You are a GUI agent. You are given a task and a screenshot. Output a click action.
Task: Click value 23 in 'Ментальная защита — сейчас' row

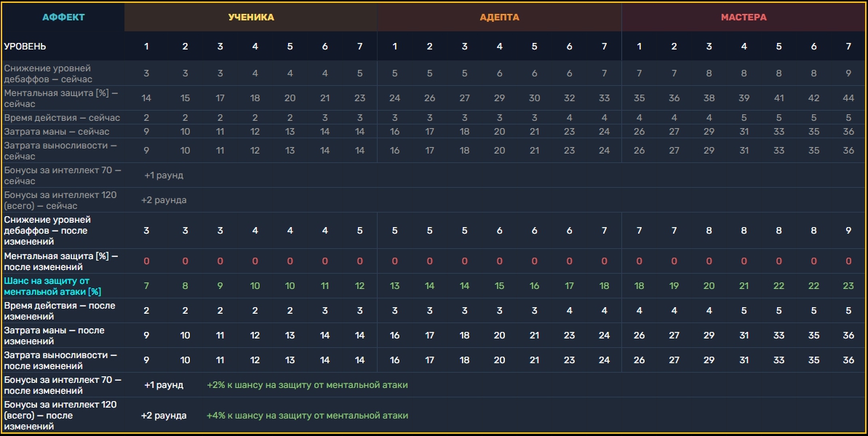[360, 98]
